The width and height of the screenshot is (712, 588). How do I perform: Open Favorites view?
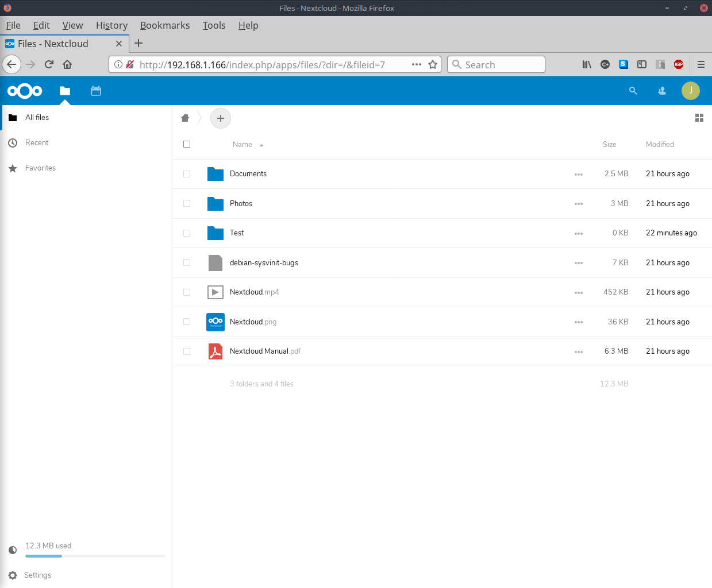coord(40,168)
